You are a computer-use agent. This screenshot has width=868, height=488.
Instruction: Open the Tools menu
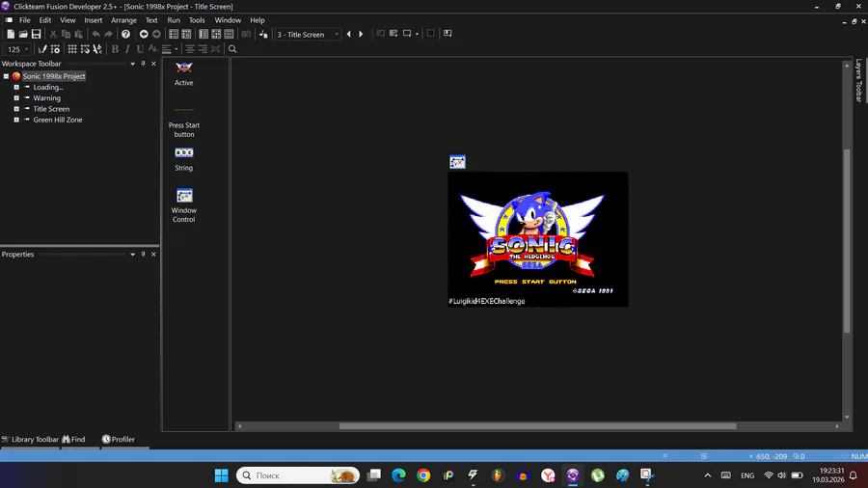(x=197, y=20)
